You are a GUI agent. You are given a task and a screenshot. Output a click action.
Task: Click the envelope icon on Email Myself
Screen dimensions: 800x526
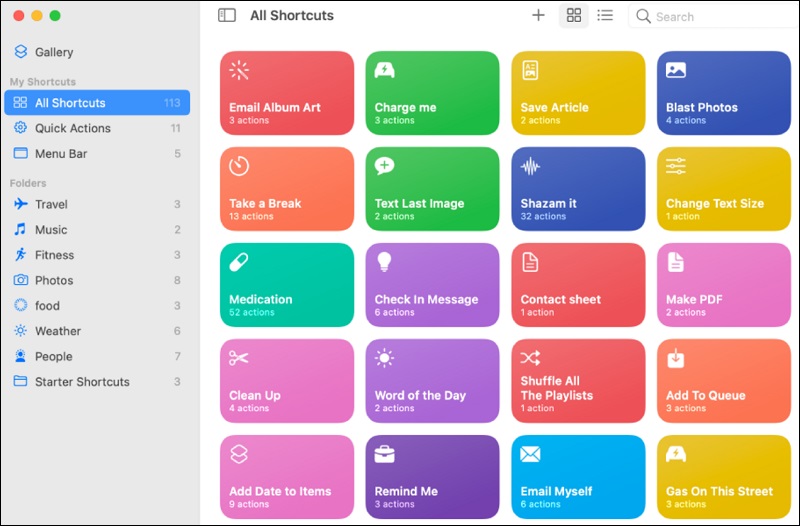530,454
